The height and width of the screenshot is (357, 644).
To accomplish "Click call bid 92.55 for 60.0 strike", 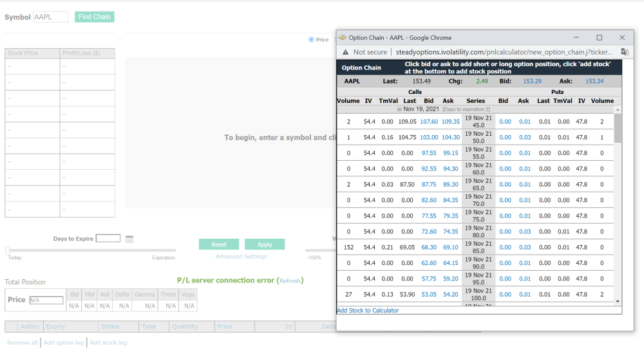I will (429, 169).
